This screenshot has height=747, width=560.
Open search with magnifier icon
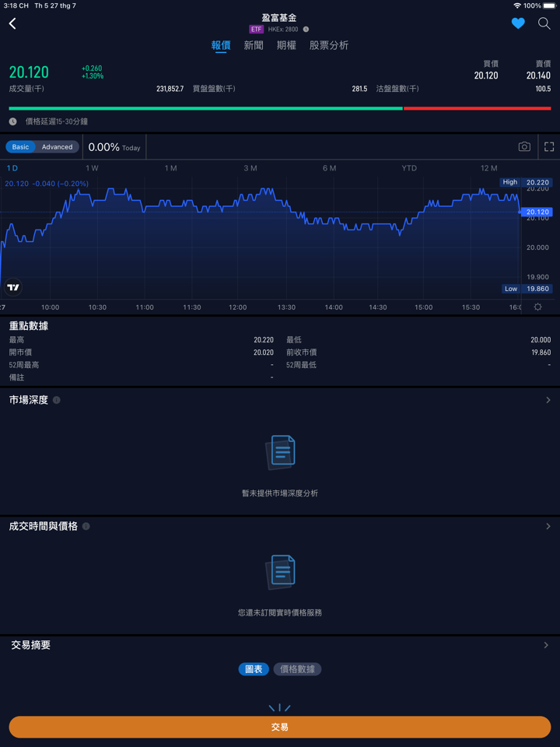[544, 23]
